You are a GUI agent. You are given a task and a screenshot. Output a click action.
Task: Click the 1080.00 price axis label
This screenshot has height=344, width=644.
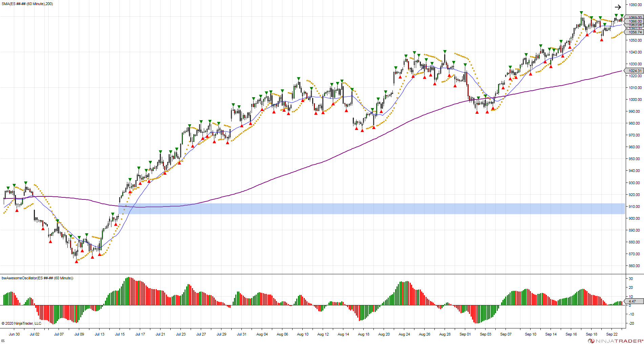pyautogui.click(x=635, y=5)
